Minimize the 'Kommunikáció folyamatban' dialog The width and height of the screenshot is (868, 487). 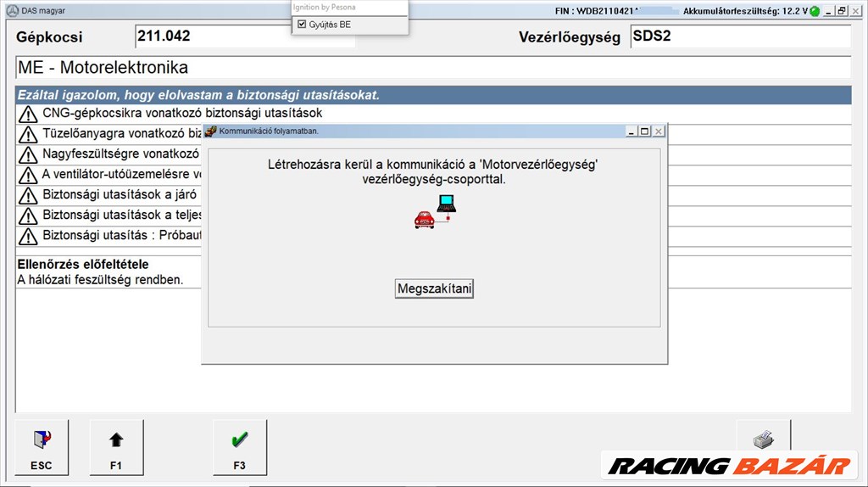coord(631,132)
